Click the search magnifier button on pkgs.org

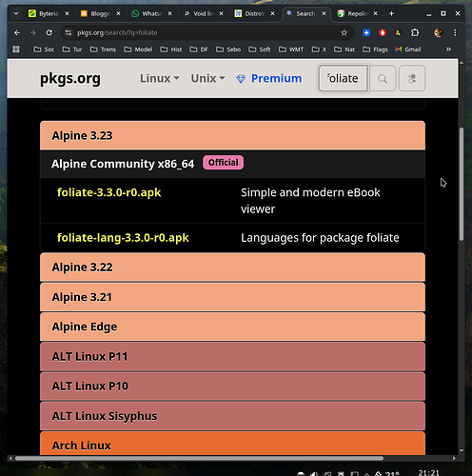(383, 78)
